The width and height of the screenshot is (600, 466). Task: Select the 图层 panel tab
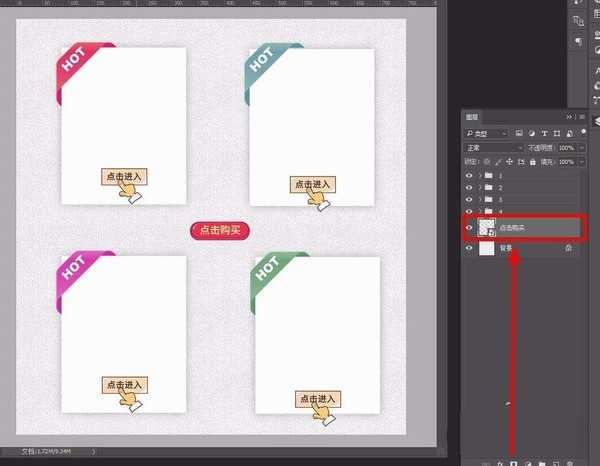tap(472, 117)
